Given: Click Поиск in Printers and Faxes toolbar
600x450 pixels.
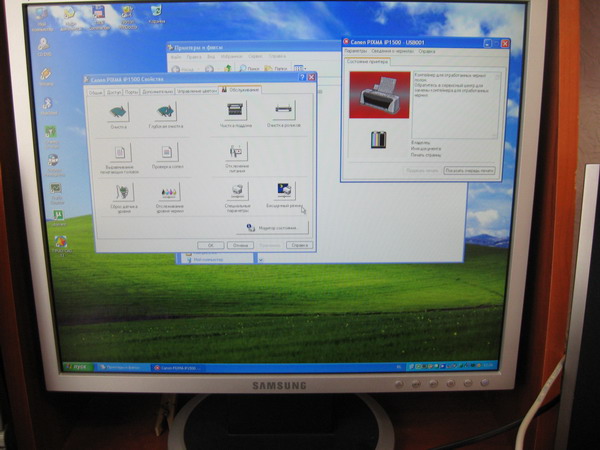Looking at the screenshot, I should tap(249, 68).
